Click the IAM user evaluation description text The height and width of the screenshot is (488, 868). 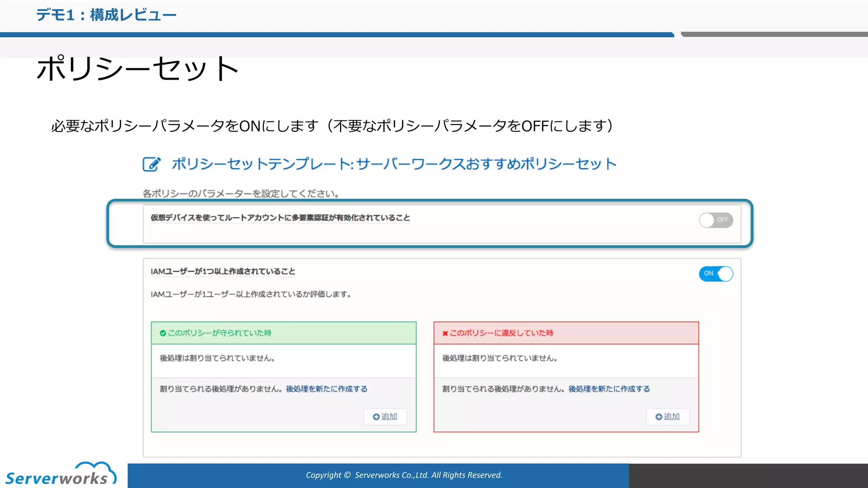point(251,294)
